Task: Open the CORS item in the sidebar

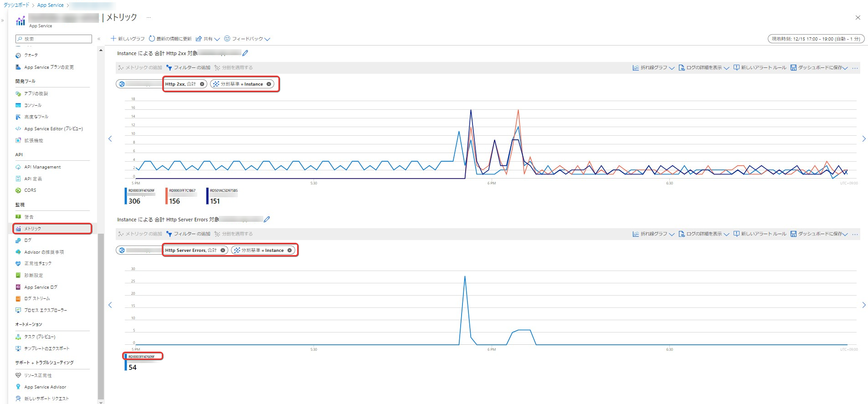Action: (30, 190)
